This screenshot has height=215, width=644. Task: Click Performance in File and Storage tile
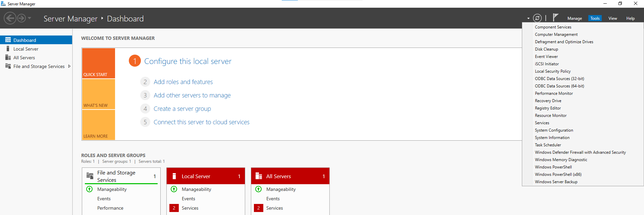(x=110, y=208)
